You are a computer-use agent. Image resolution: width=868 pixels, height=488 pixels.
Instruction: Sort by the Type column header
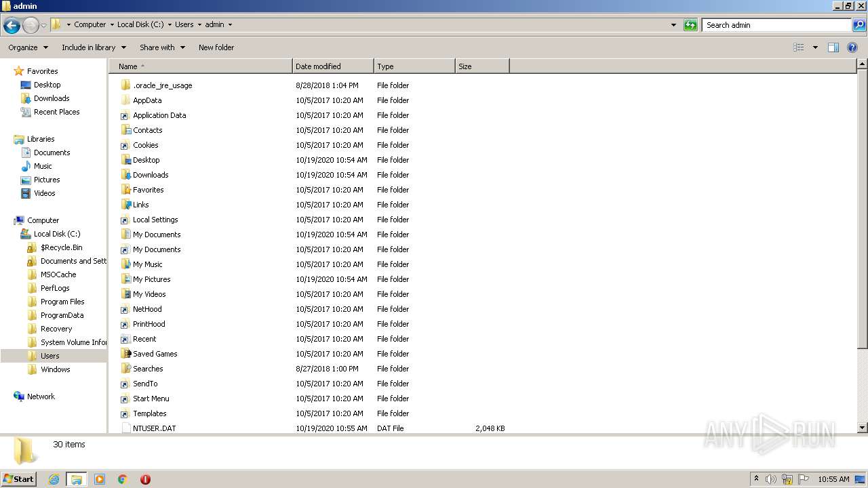(x=414, y=66)
